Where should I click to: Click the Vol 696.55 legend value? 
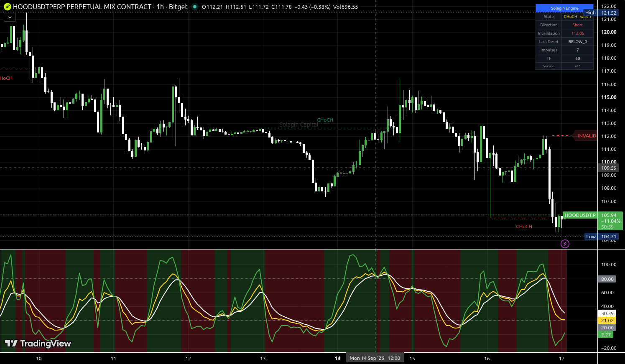(x=346, y=7)
